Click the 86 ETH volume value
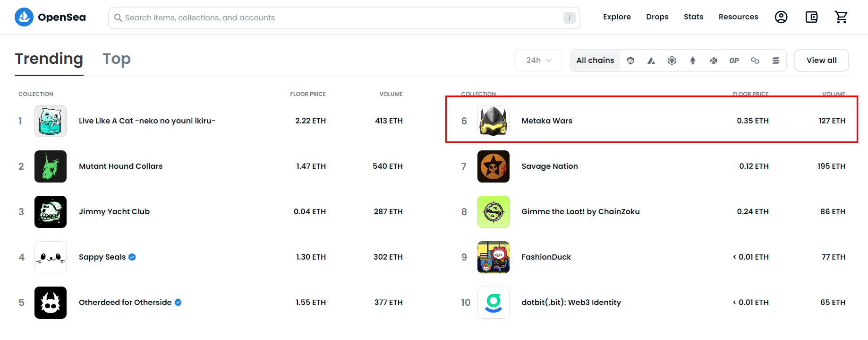Viewport: 868px width, 340px height. tap(833, 212)
